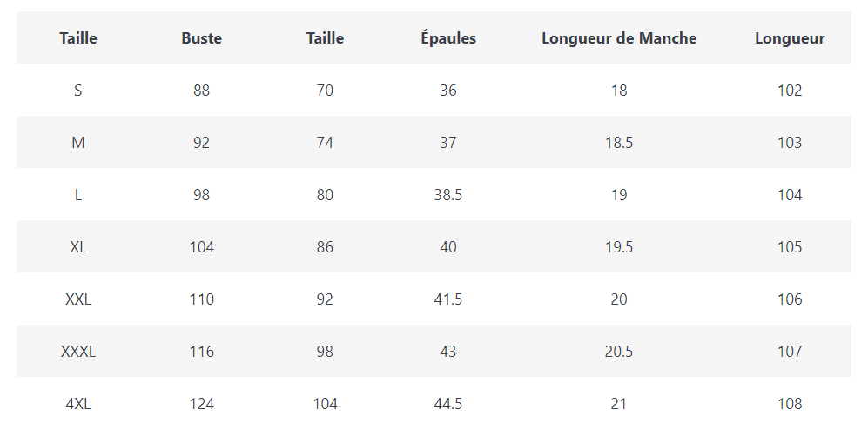Select the 4XL size row label

(x=78, y=404)
